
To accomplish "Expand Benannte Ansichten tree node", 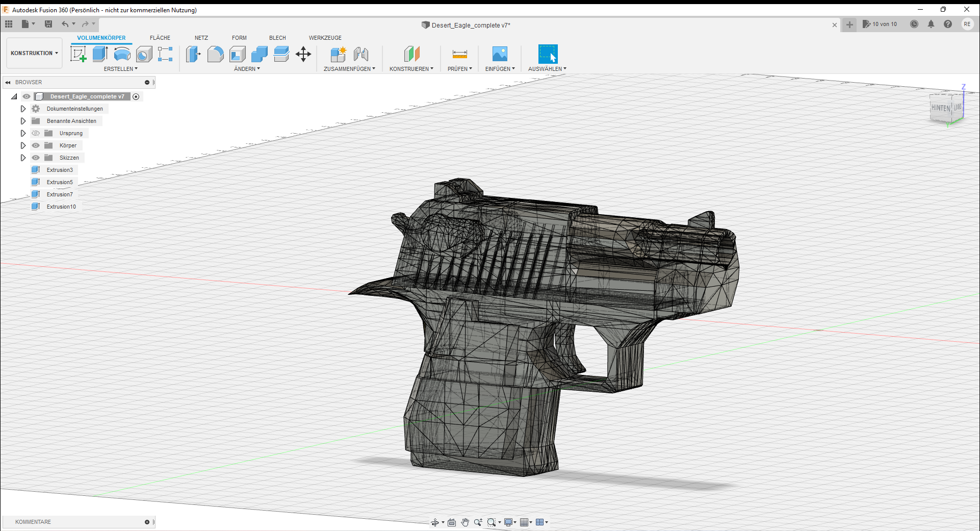I will [x=23, y=121].
